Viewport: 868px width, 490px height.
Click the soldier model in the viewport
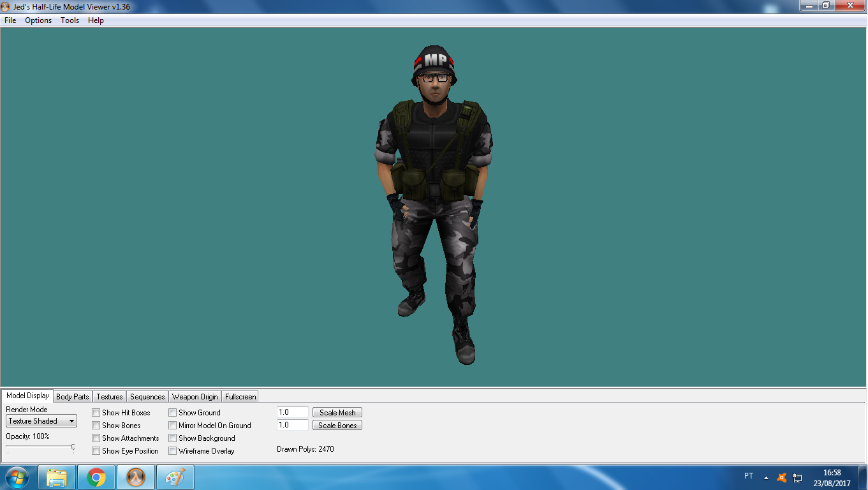(x=434, y=204)
